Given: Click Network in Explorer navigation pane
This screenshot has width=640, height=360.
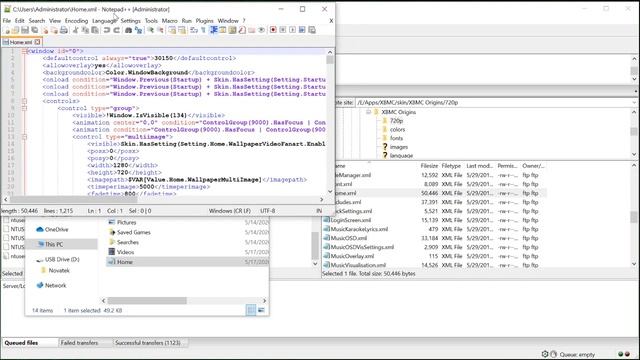Looking at the screenshot, I should coord(55,285).
